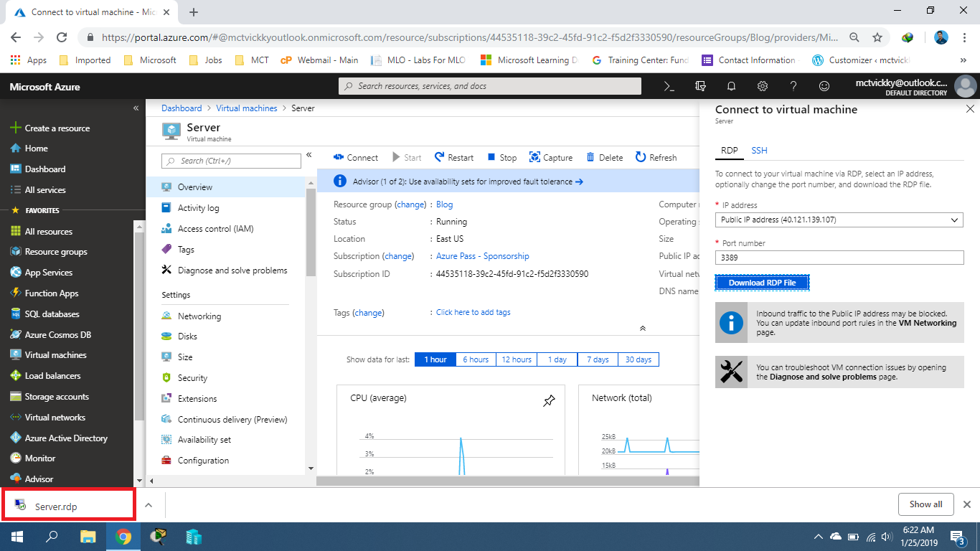Switch to the SSH tab
Viewport: 980px width, 551px height.
pyautogui.click(x=759, y=150)
